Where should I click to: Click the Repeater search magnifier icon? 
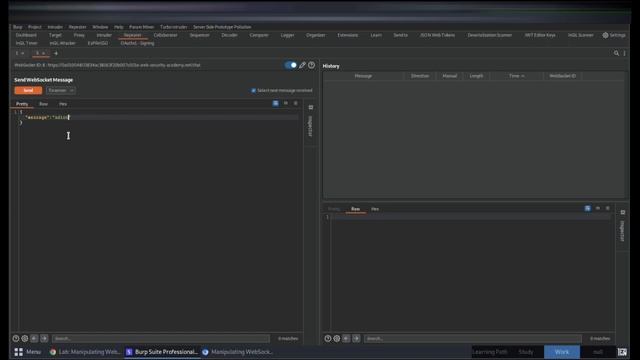[x=616, y=53]
